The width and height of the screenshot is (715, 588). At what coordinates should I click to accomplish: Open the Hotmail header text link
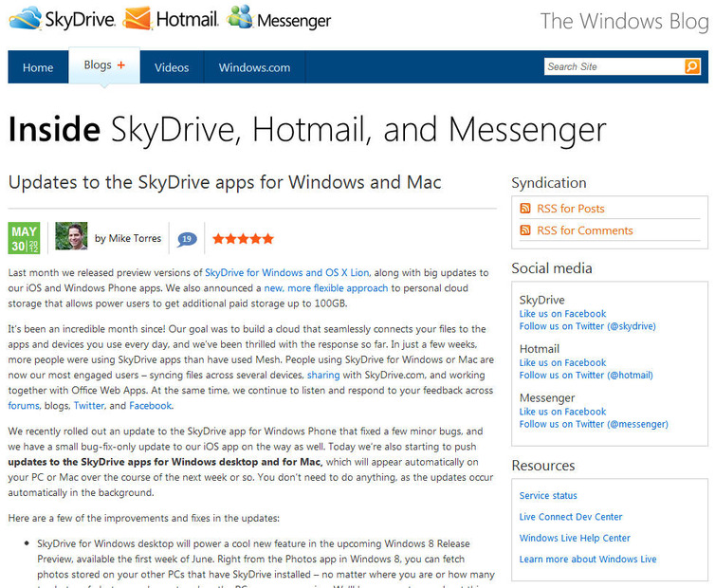coord(187,20)
